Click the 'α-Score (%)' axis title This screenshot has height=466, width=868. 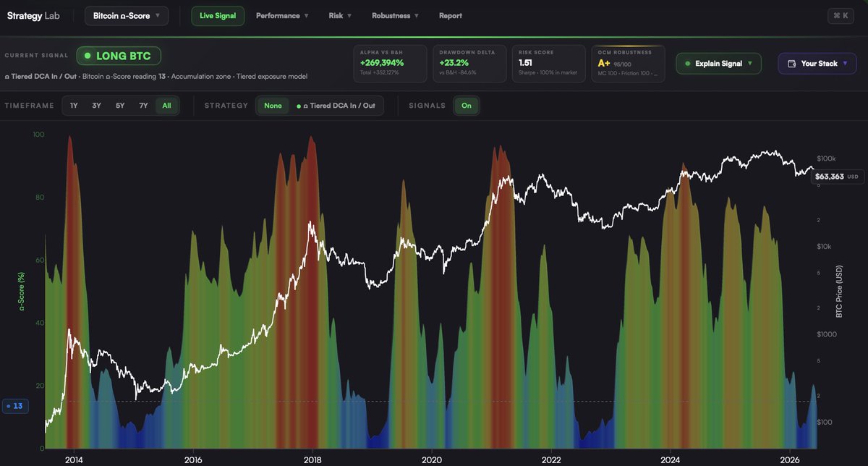coord(22,289)
